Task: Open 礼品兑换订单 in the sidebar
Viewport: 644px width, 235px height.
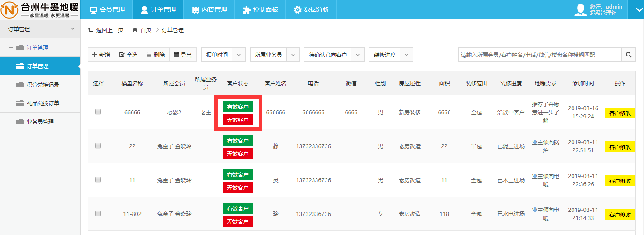Action: [40, 103]
